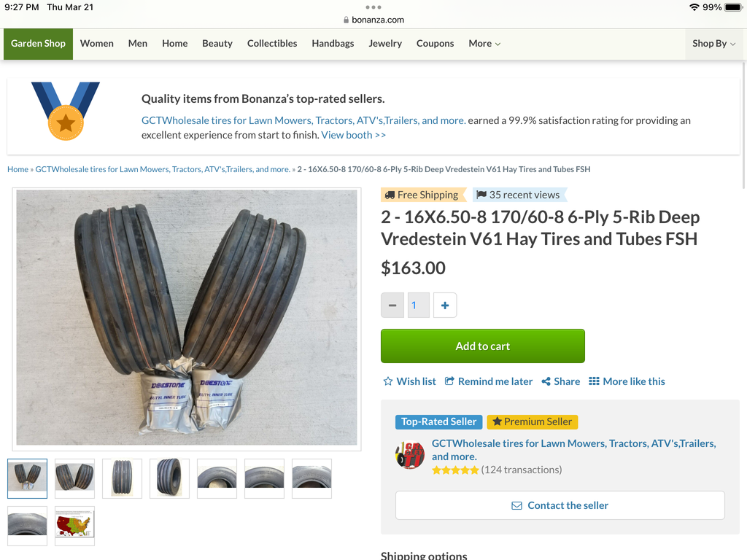
Task: Follow the View booth link
Action: pyautogui.click(x=354, y=135)
